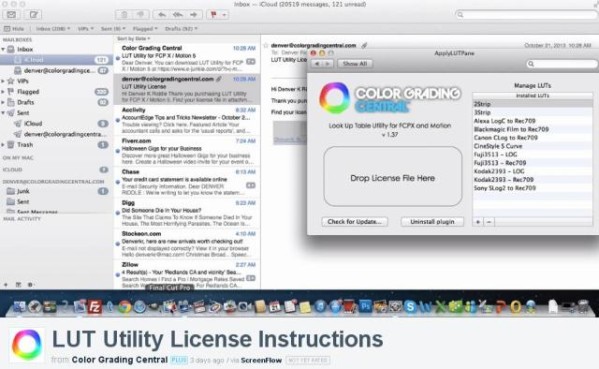Click the Get Mail envelope toolbar icon

point(11,15)
